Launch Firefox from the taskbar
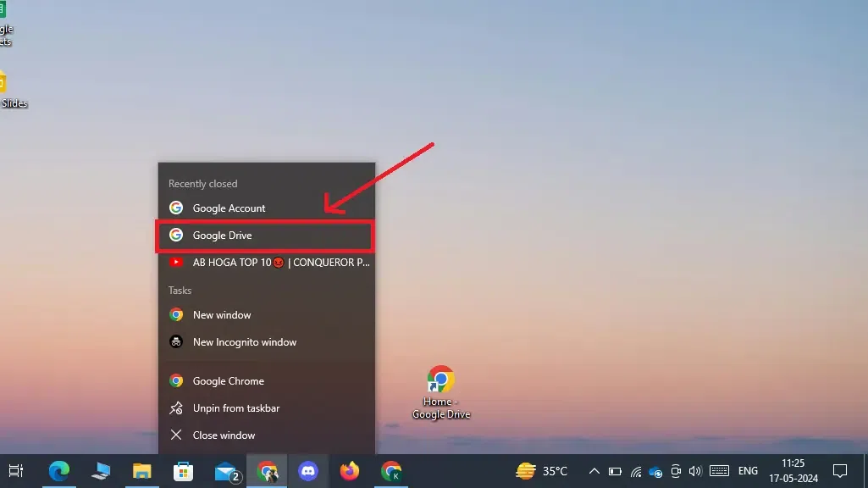 click(349, 471)
